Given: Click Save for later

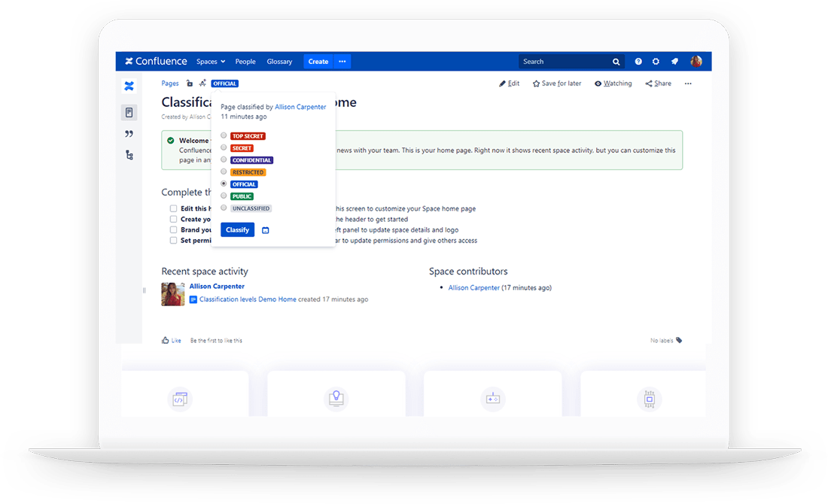Looking at the screenshot, I should coord(557,83).
